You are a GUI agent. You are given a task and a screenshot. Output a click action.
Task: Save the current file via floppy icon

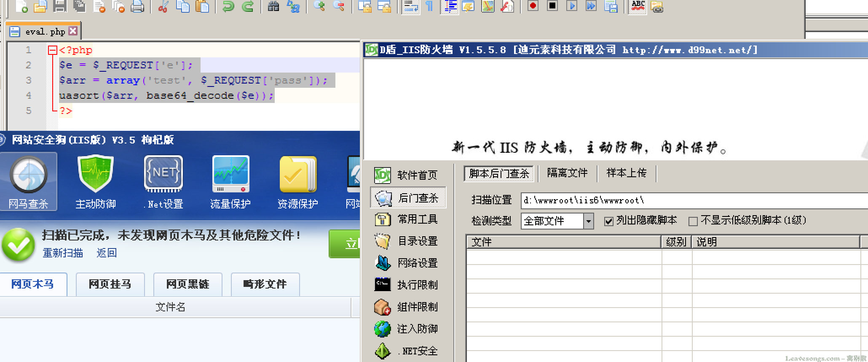point(60,6)
